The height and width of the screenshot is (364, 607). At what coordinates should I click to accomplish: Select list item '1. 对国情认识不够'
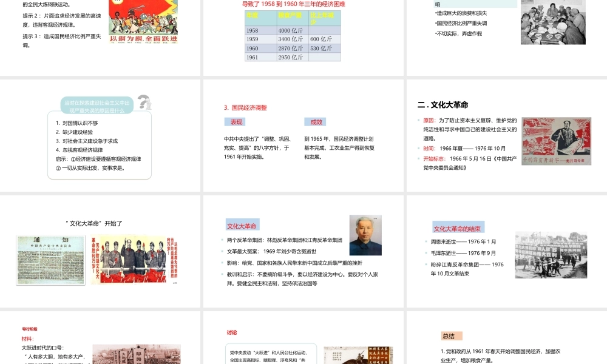coord(76,123)
